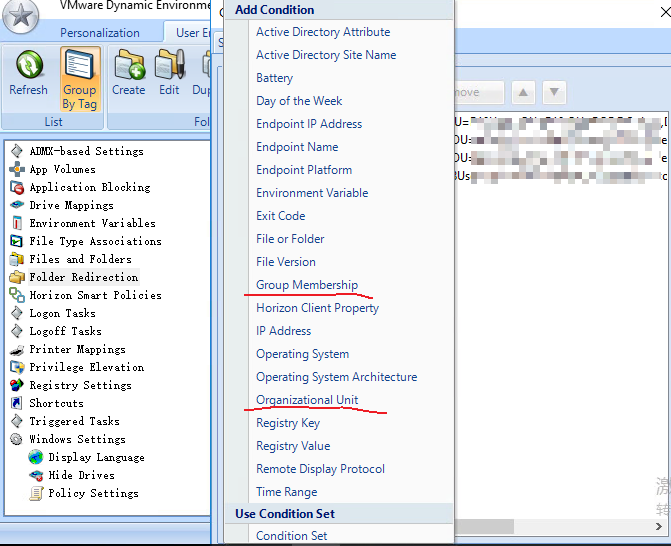Image resolution: width=671 pixels, height=546 pixels.
Task: Choose Registry Key condition
Action: (x=288, y=423)
